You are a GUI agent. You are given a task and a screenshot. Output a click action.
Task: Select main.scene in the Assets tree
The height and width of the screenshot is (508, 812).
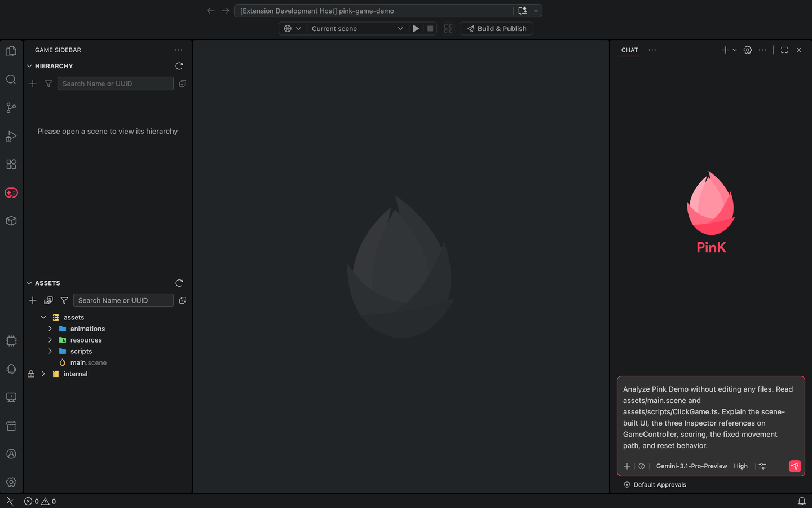(x=89, y=362)
